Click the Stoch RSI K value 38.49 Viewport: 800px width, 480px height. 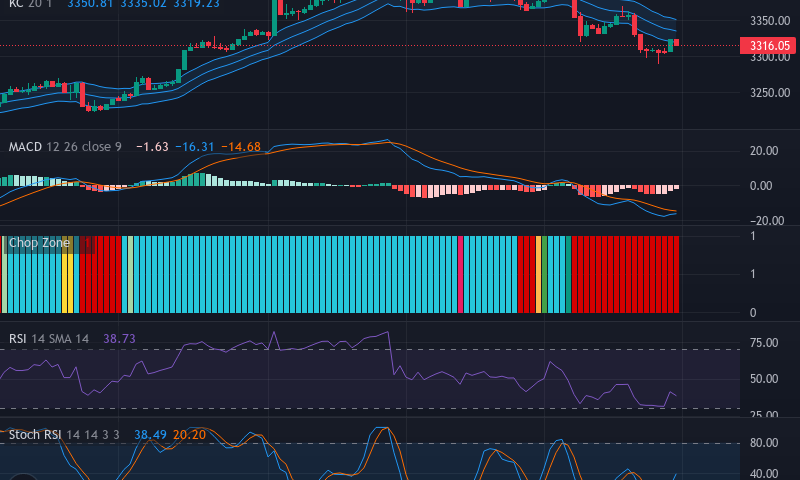150,435
